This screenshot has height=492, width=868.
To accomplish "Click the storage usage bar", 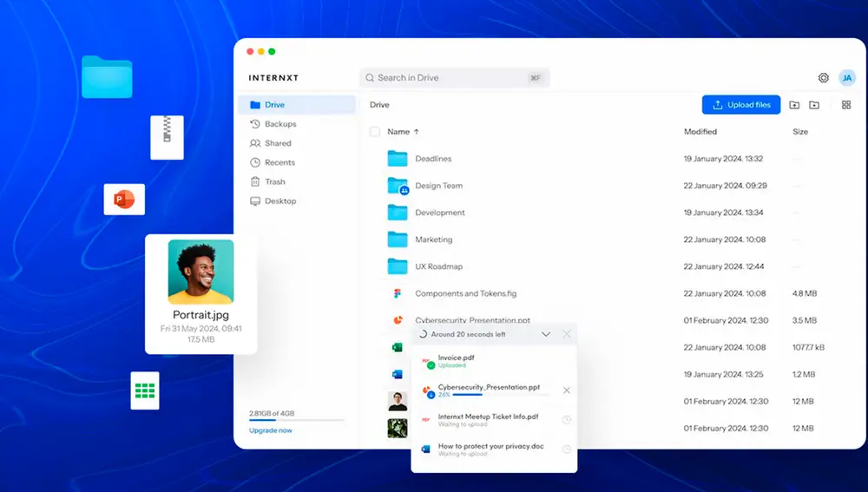I will click(296, 421).
